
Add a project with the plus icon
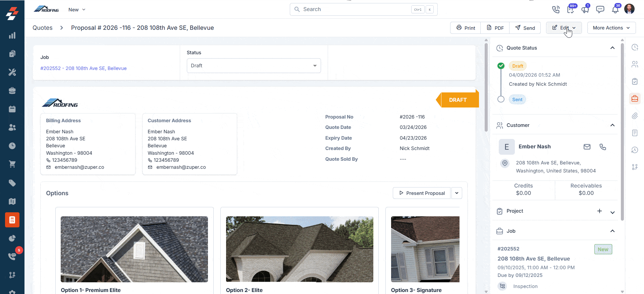click(x=599, y=211)
